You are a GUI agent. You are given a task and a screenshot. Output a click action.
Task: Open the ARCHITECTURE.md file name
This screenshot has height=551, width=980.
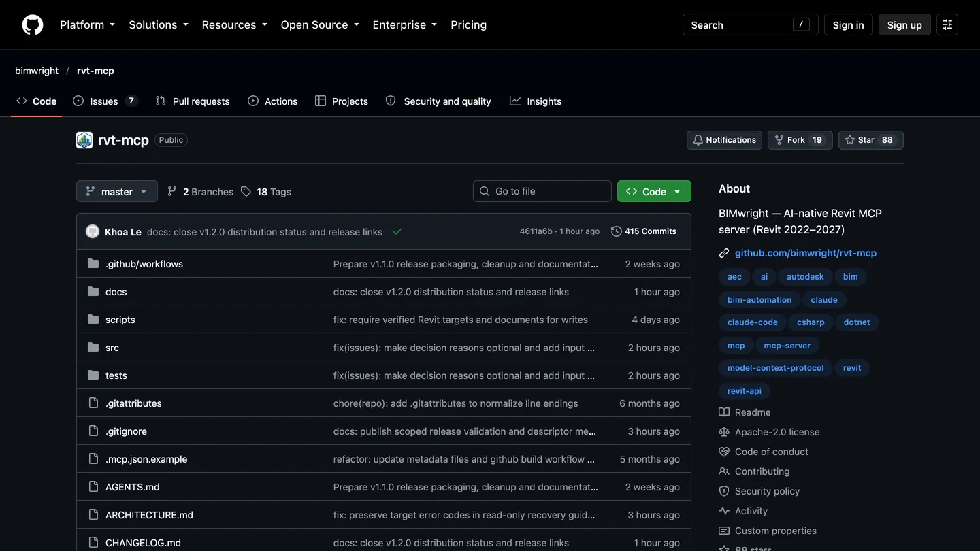point(149,515)
